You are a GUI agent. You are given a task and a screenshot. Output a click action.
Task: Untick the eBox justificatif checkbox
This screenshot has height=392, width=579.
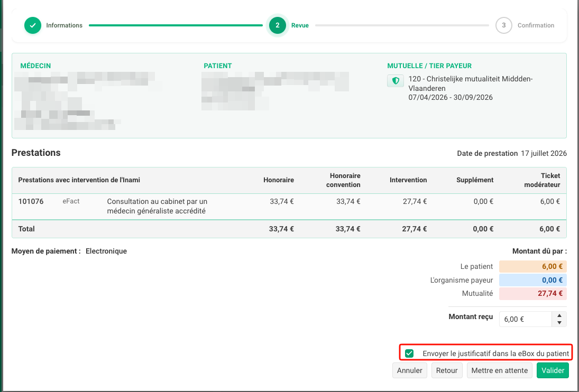tap(409, 353)
